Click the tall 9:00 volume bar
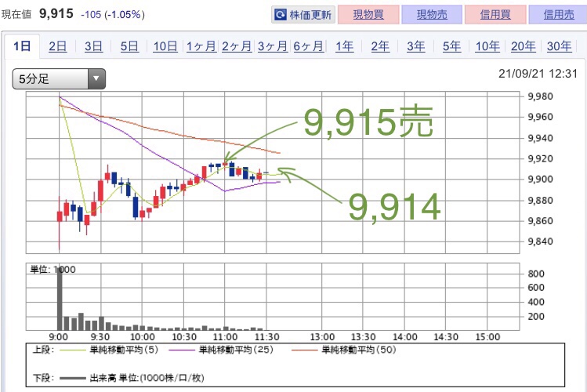The width and height of the screenshot is (587, 392). pyautogui.click(x=59, y=299)
